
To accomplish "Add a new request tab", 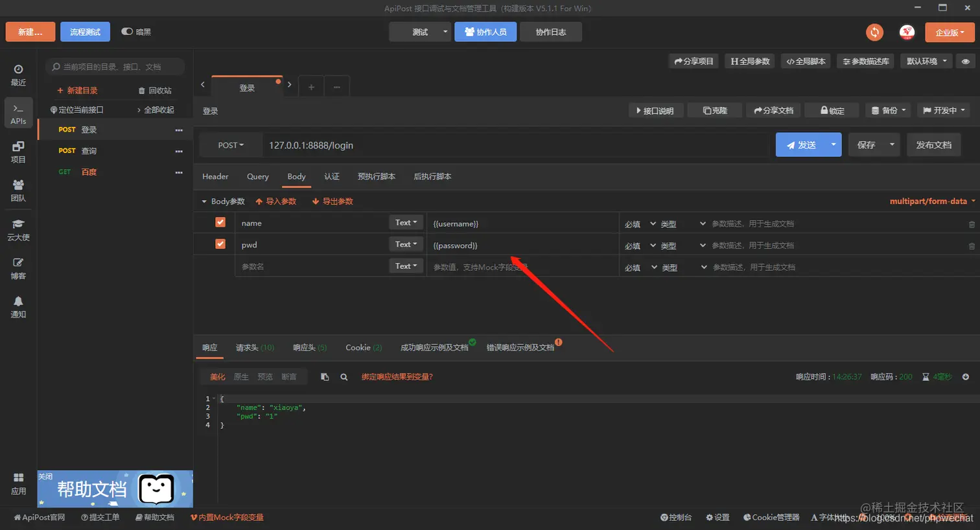I will (311, 87).
